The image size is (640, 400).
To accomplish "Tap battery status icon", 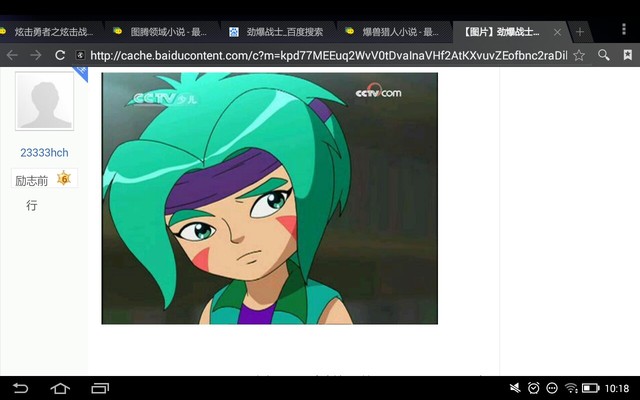I will click(x=590, y=388).
